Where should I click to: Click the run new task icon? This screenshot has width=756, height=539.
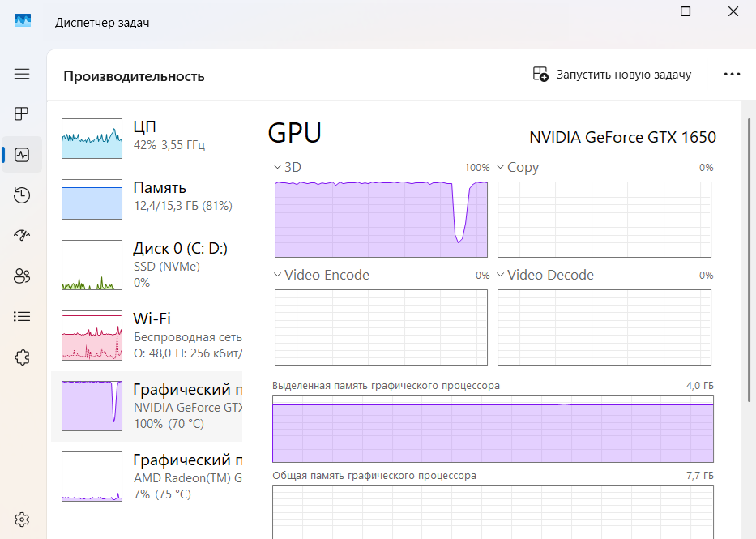click(x=540, y=75)
